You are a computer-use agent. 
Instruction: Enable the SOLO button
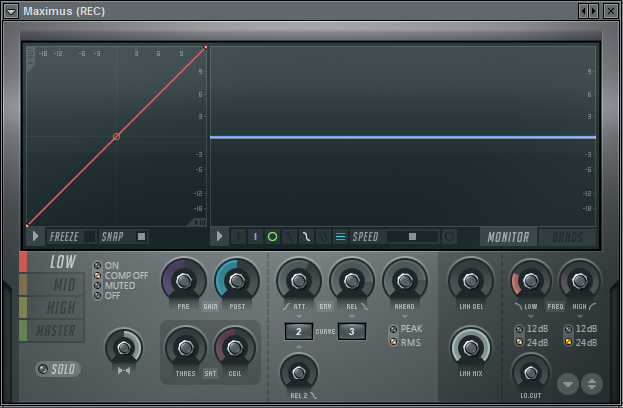[58, 369]
